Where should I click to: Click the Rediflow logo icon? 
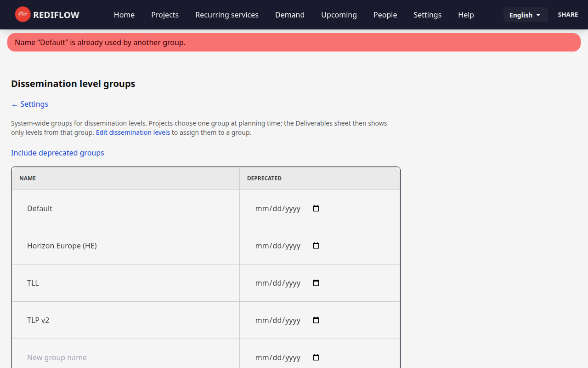point(22,14)
